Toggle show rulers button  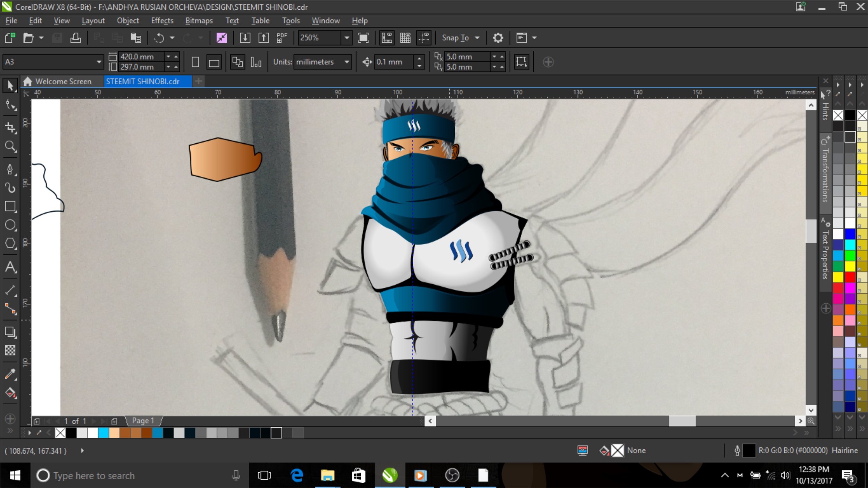[386, 37]
